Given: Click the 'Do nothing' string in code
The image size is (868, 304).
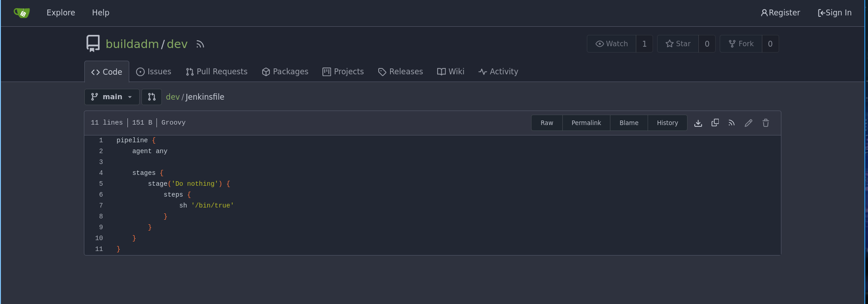Looking at the screenshot, I should [x=195, y=184].
